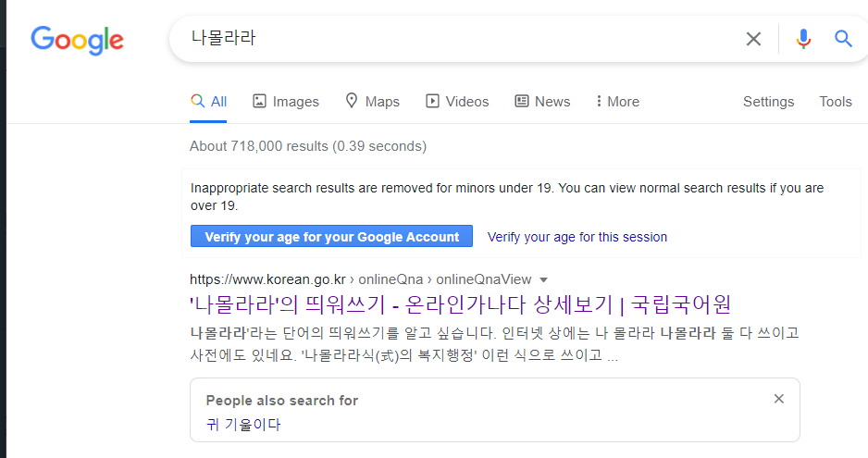
Task: Open the Videos results tab
Action: tap(457, 102)
